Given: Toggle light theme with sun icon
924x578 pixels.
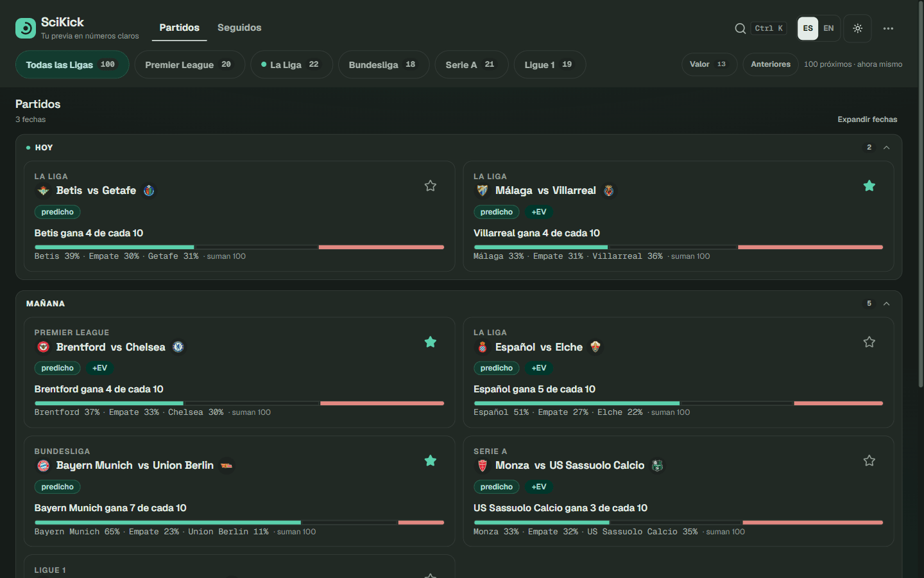Looking at the screenshot, I should (857, 28).
